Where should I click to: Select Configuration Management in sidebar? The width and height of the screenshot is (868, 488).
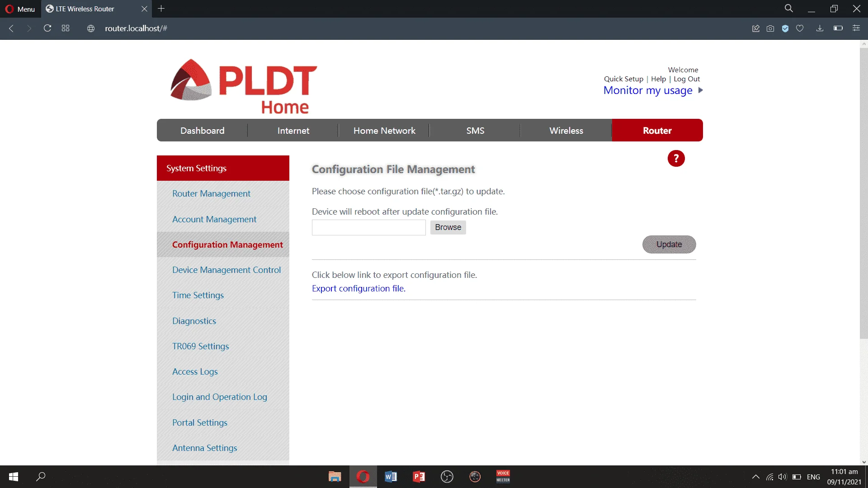[x=227, y=244]
